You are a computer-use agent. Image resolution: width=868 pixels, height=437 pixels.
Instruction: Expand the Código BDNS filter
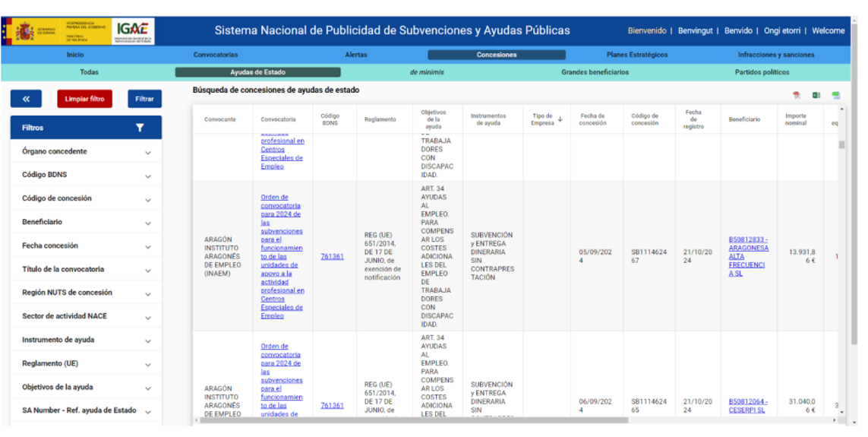coord(86,175)
